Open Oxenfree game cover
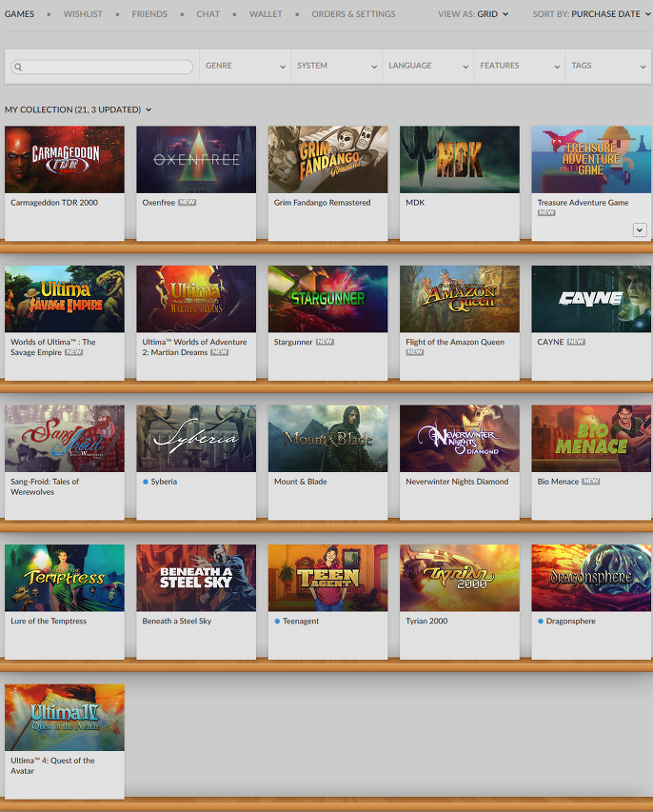The image size is (653, 812). pyautogui.click(x=196, y=160)
